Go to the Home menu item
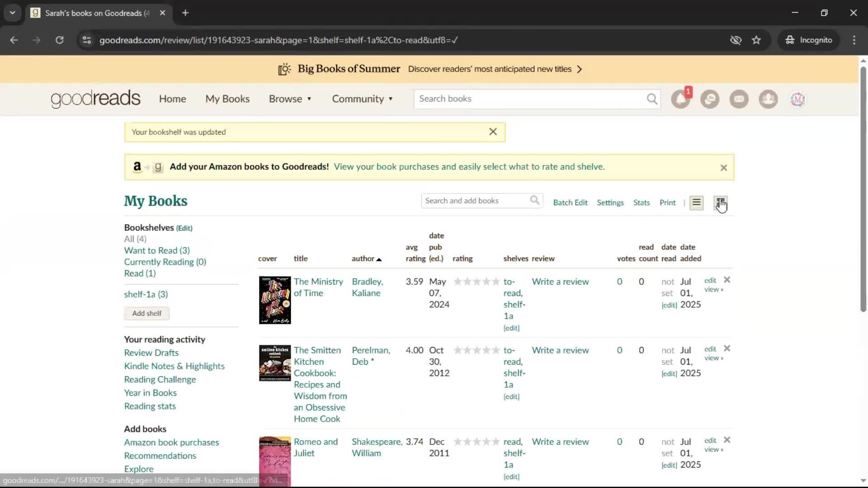 [x=172, y=99]
